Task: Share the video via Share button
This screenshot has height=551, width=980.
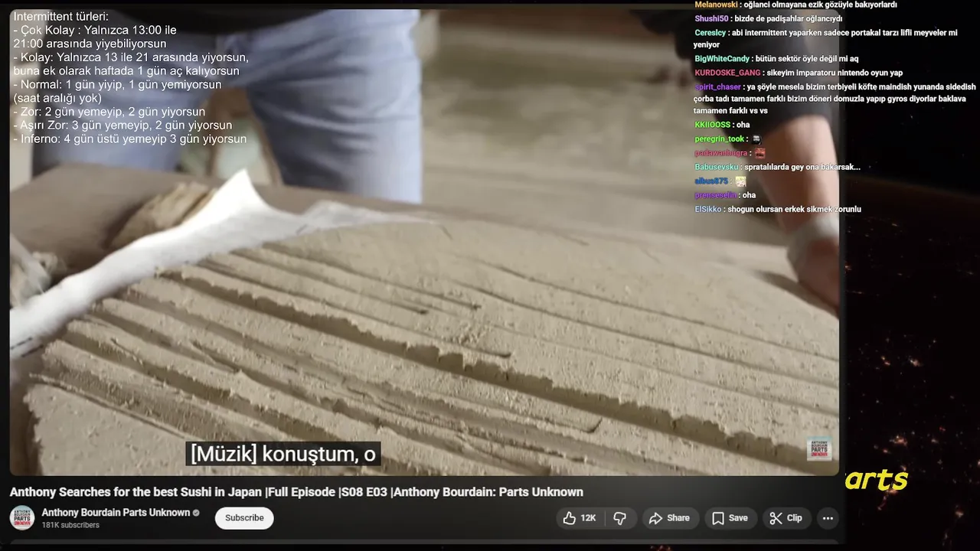Action: (x=670, y=518)
